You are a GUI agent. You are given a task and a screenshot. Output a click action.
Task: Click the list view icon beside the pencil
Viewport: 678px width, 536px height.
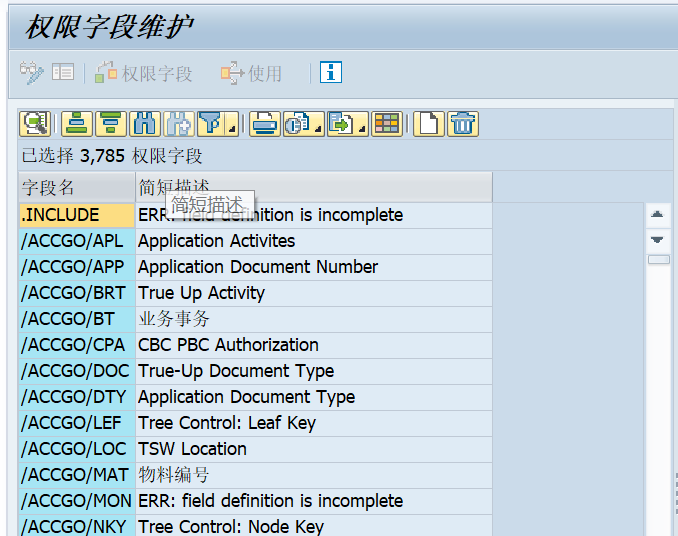pyautogui.click(x=63, y=72)
